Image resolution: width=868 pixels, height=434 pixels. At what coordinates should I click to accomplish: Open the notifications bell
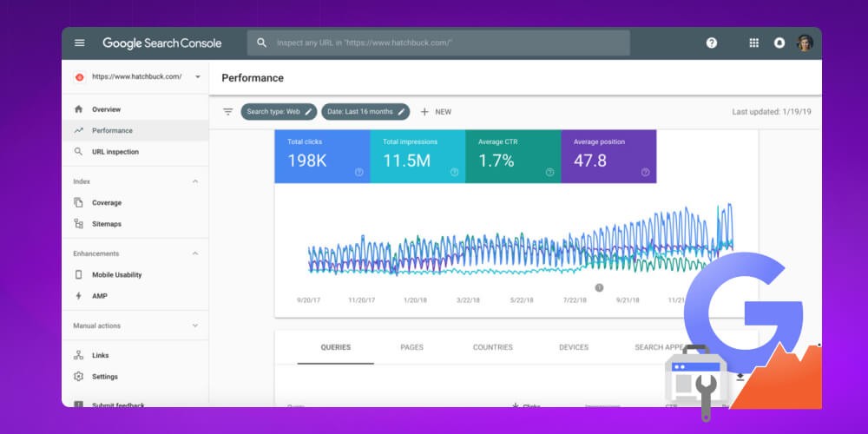click(x=779, y=43)
